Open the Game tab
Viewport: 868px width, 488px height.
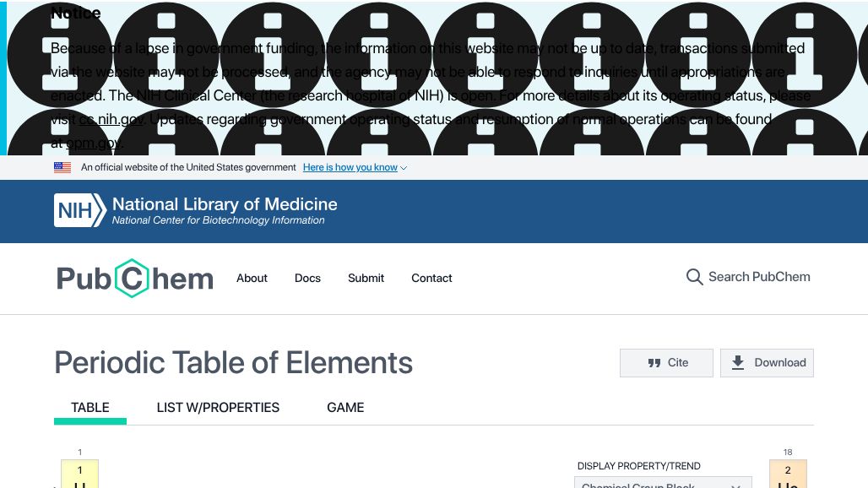point(345,407)
